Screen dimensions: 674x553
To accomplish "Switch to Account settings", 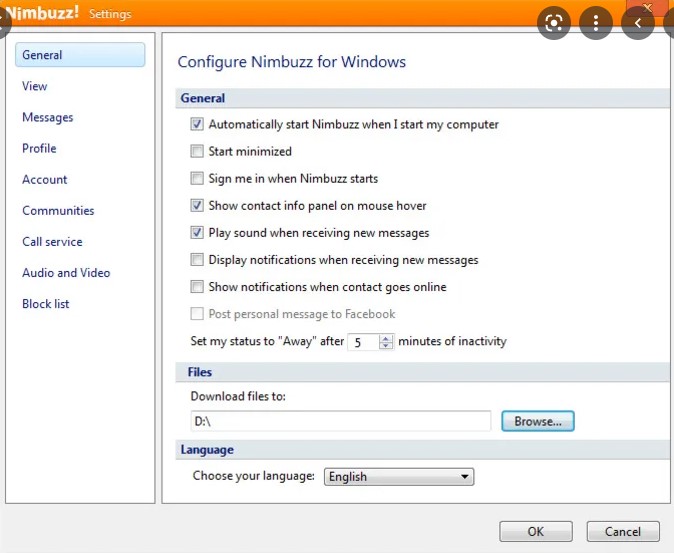I will (45, 179).
